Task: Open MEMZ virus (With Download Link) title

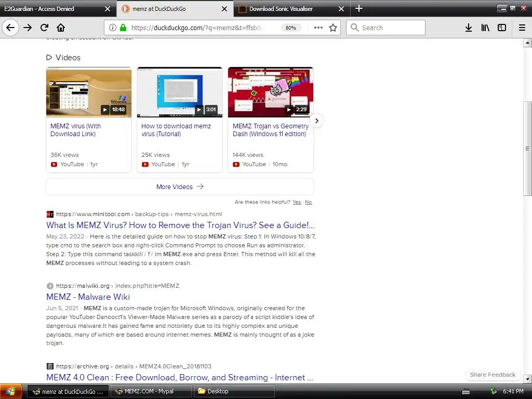Action: click(76, 130)
